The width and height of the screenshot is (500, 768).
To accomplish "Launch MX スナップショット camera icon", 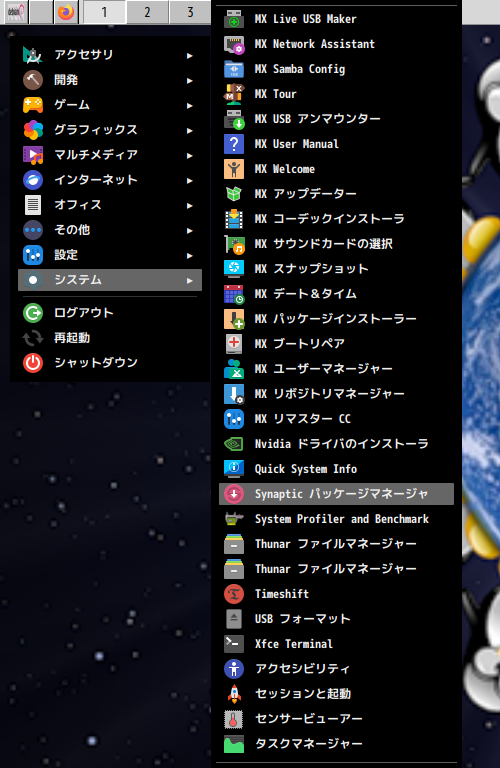I will [234, 269].
